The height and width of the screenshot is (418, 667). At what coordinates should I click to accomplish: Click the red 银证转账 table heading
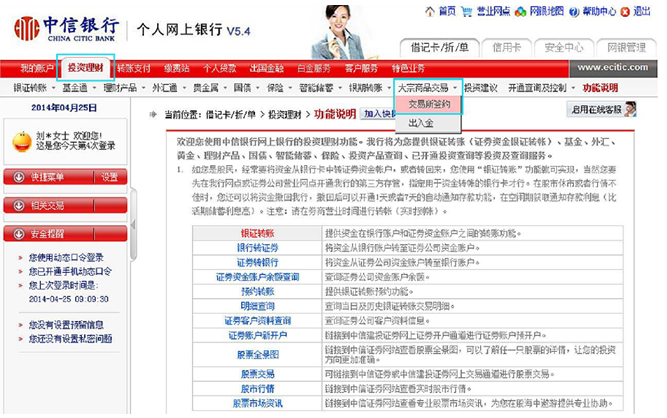point(257,233)
